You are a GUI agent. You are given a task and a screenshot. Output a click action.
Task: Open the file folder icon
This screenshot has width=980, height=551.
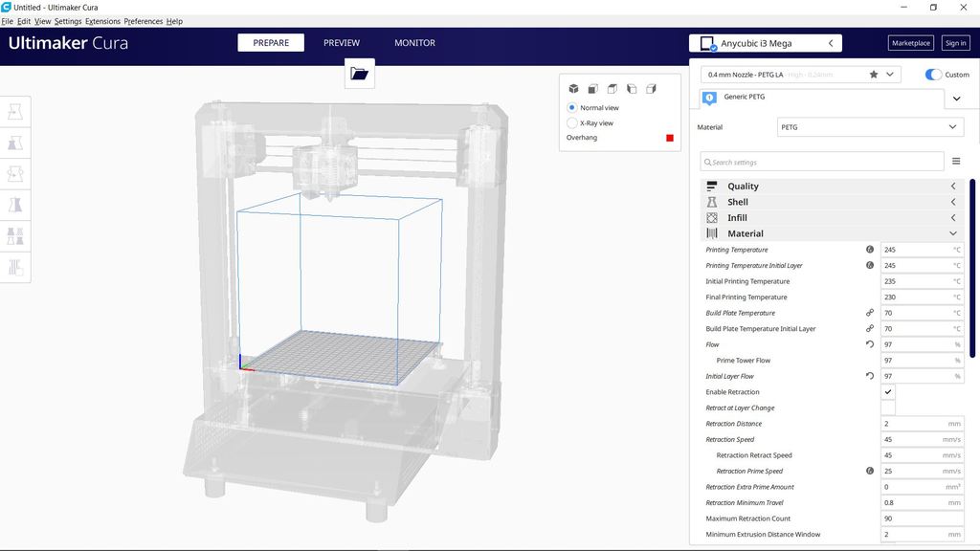click(360, 74)
